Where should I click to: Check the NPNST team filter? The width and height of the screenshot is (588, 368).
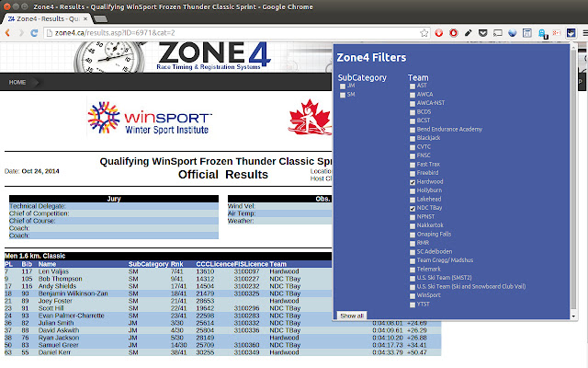pyautogui.click(x=413, y=217)
